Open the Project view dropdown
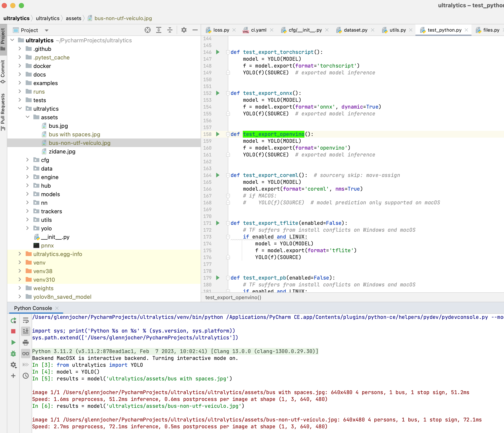504x433 pixels. pyautogui.click(x=46, y=30)
